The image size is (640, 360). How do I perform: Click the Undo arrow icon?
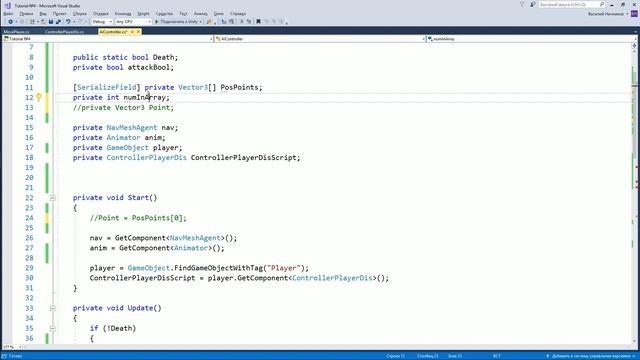(x=68, y=22)
